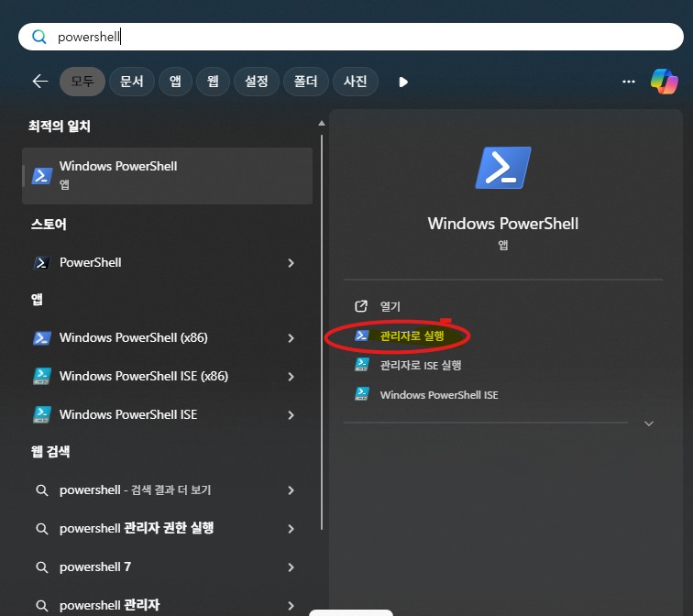693x616 pixels.
Task: Click the search icon beside 'powershell 7'
Action: tap(42, 566)
